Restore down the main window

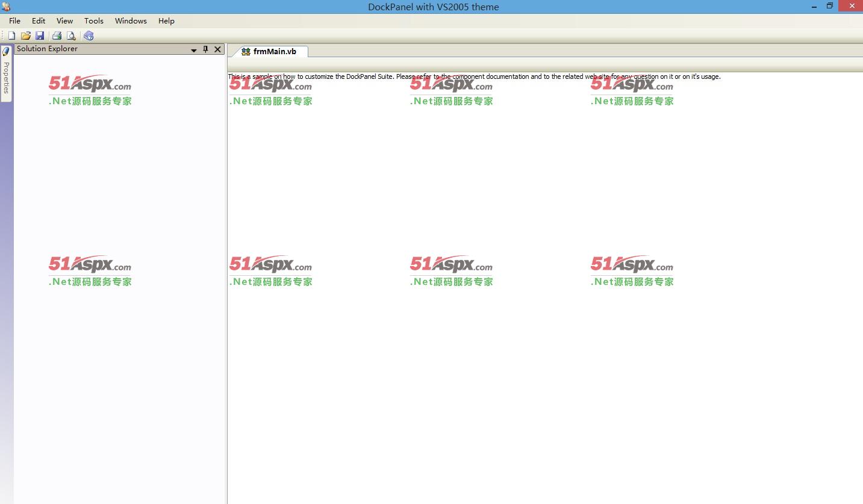[829, 6]
